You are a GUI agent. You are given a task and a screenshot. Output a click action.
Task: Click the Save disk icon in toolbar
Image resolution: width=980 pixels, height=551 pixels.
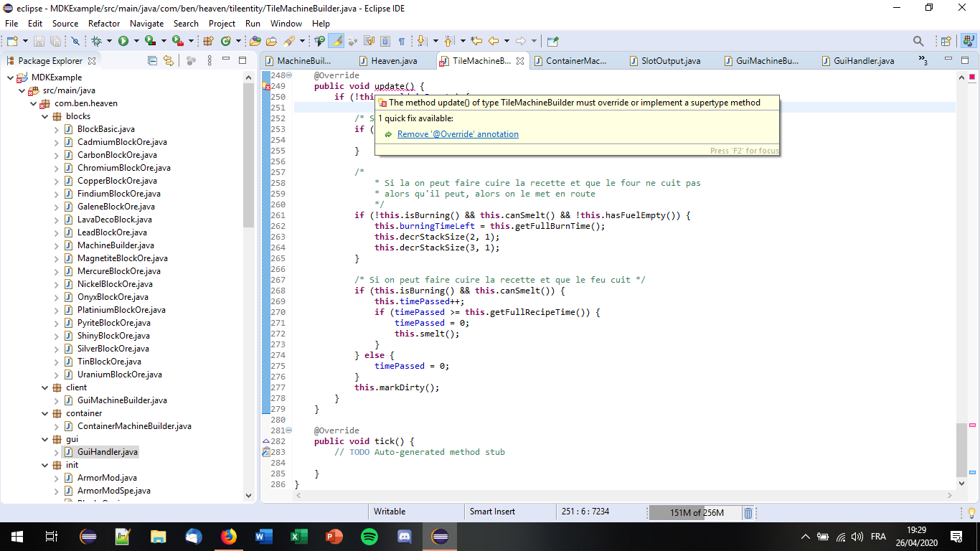click(39, 42)
